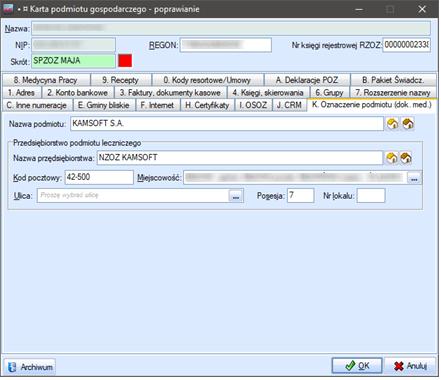
Task: Go to A. Deklaracje POZ tab
Action: (307, 80)
